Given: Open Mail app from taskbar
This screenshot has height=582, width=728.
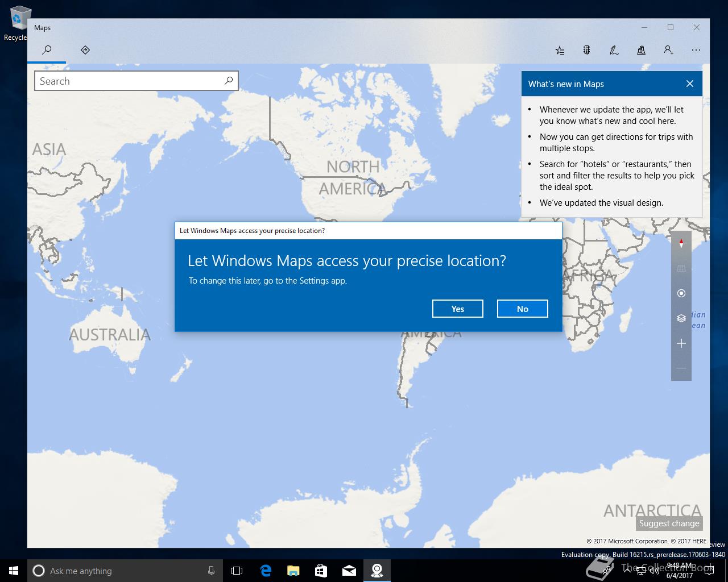Looking at the screenshot, I should [x=349, y=571].
